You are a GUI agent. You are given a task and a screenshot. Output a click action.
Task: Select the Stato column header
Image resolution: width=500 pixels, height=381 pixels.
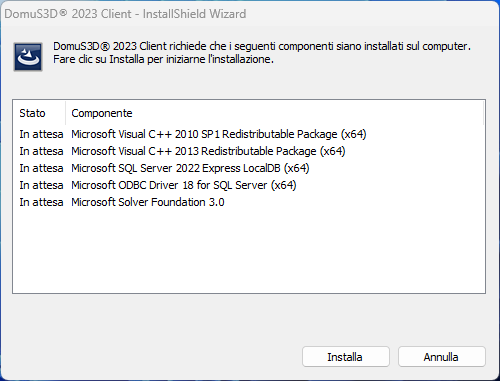pos(39,113)
